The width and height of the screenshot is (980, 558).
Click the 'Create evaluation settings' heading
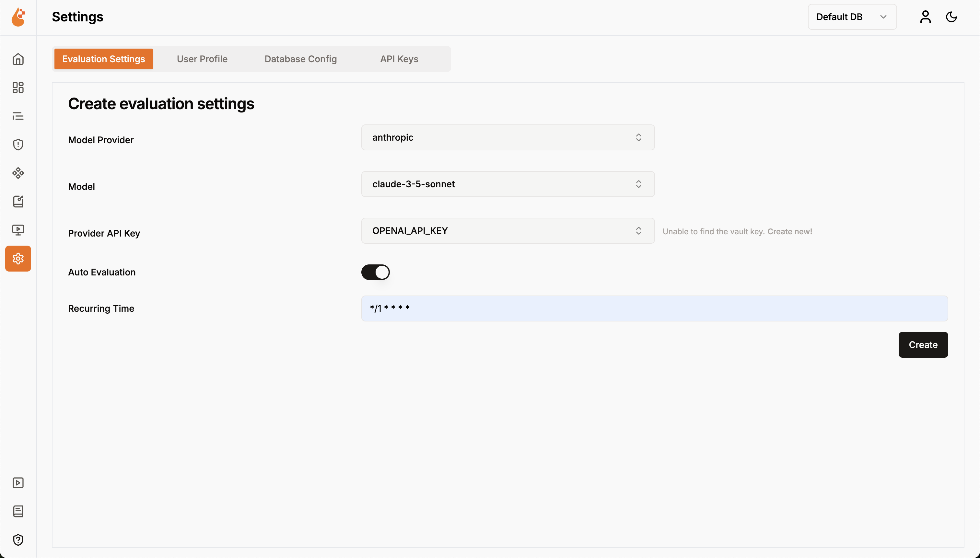tap(161, 104)
